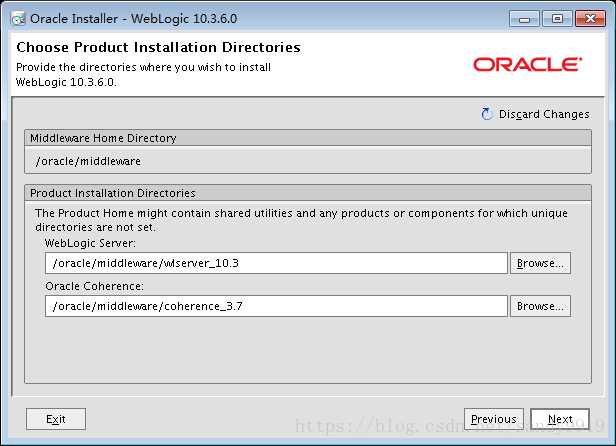
Task: Click the Middleware Home Directory header
Action: tap(308, 138)
